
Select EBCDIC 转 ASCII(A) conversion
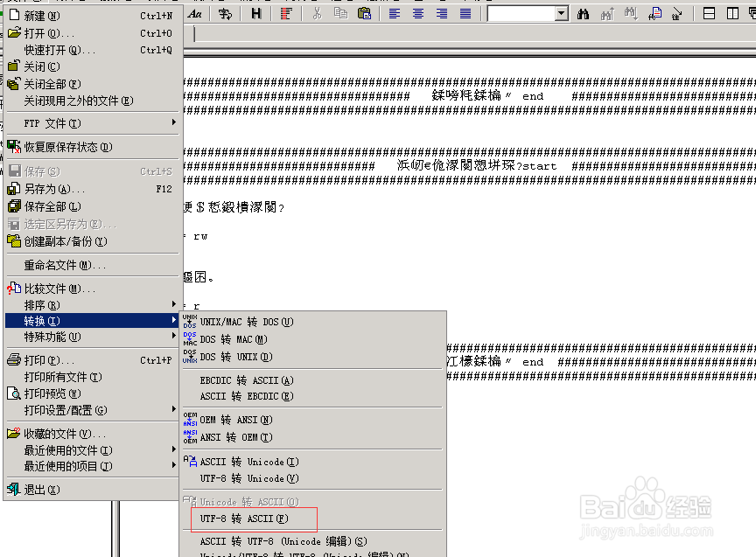tap(312, 380)
